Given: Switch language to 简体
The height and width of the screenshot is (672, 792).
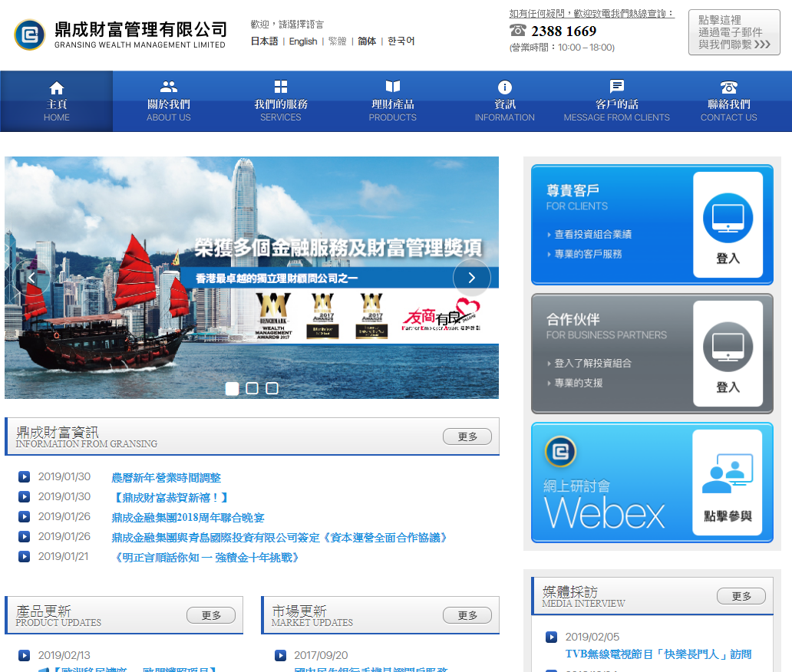Looking at the screenshot, I should (367, 41).
